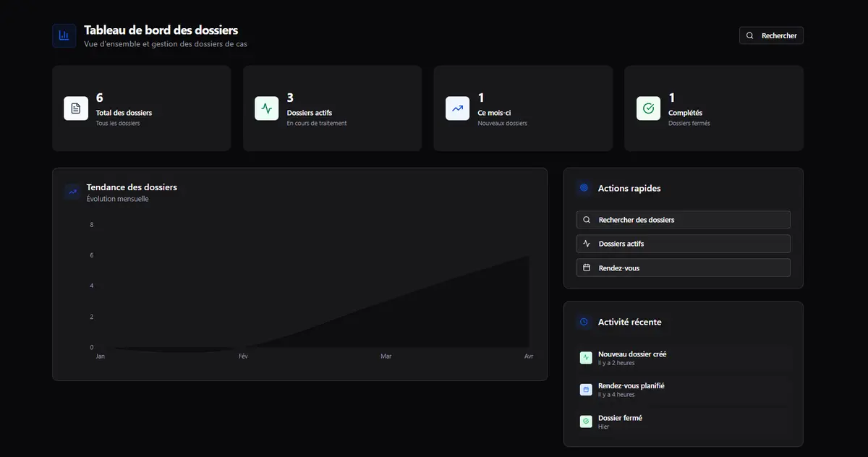This screenshot has width=868, height=457.
Task: Click the 'Évolution mensuelle' chart subtitle
Action: [x=117, y=199]
